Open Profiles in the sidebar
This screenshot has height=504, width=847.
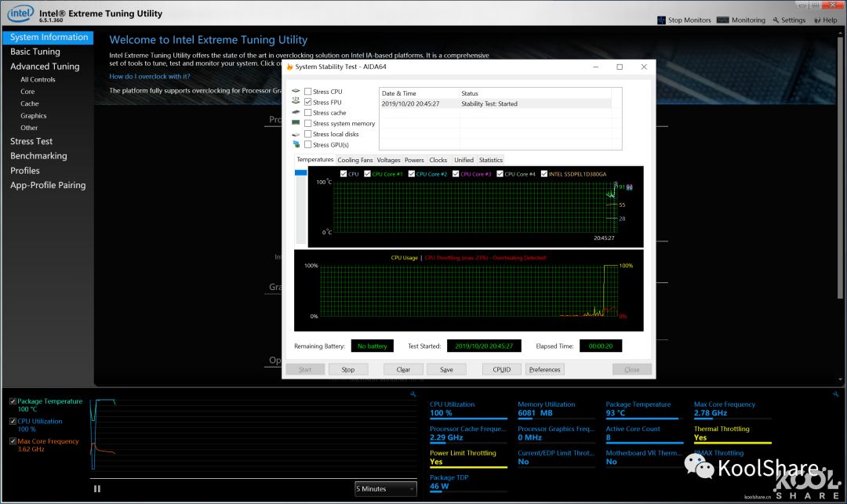pos(25,171)
